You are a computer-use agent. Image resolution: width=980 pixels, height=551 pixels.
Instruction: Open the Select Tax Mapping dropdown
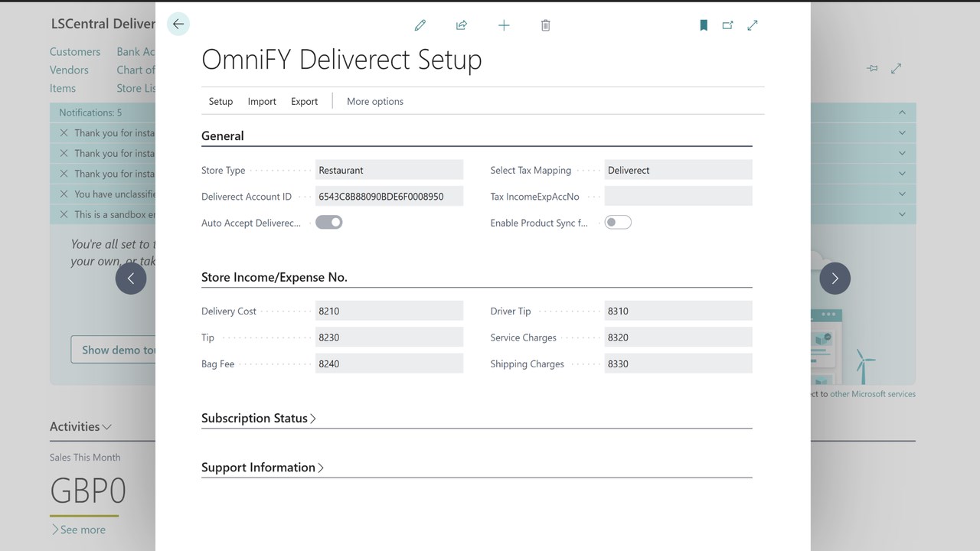pos(678,170)
